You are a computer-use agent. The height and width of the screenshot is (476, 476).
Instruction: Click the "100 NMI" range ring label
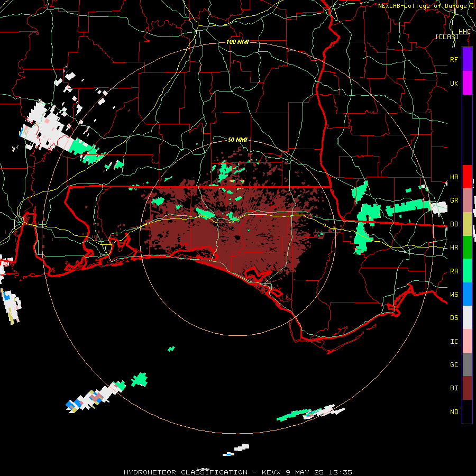[237, 42]
